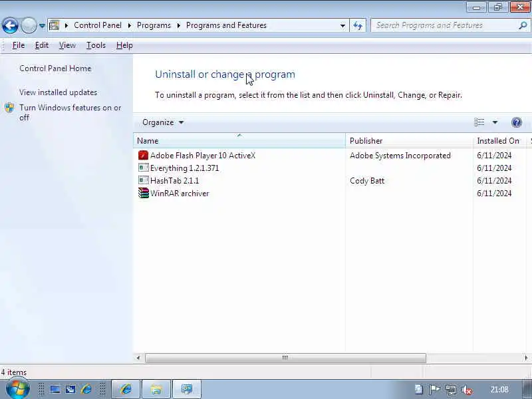Click the greyed Forward navigation arrow
The width and height of the screenshot is (532, 399).
(x=29, y=25)
